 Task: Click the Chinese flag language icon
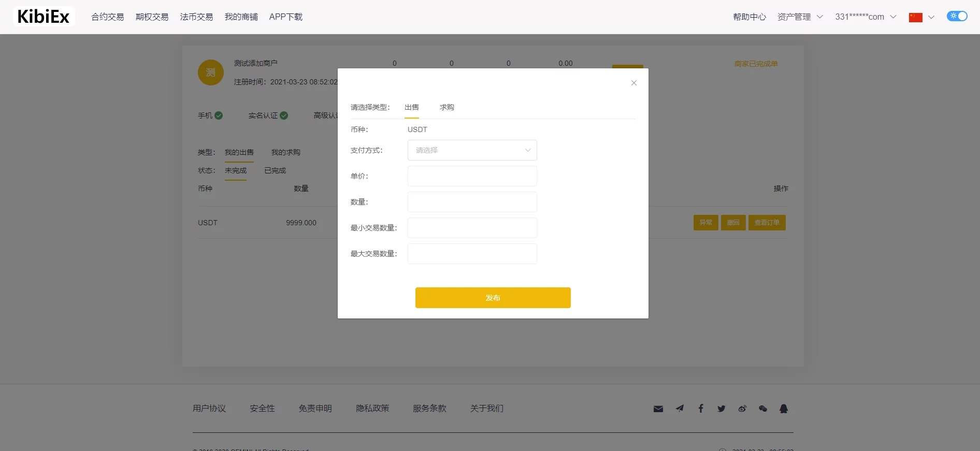pyautogui.click(x=916, y=17)
